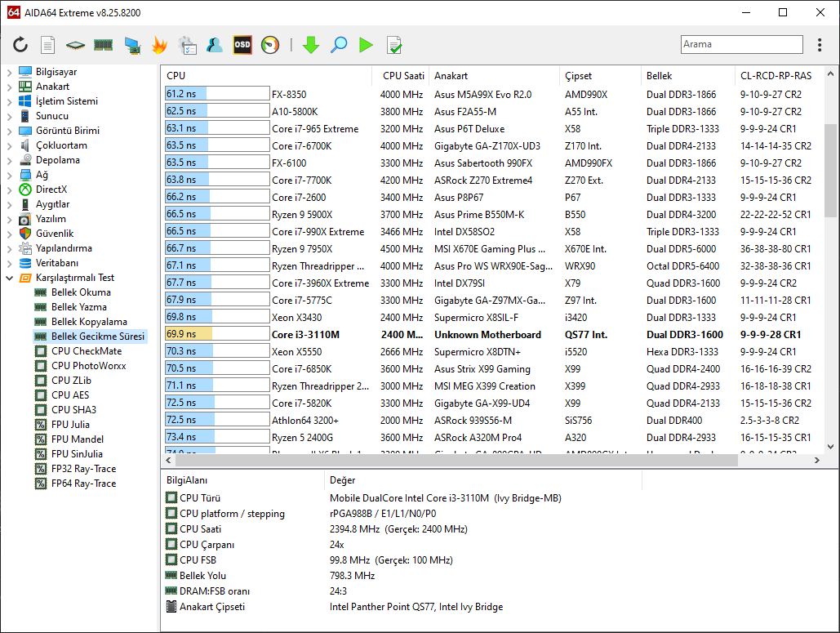840x633 pixels.
Task: Open the CPU CheckMate benchmark
Action: point(87,351)
